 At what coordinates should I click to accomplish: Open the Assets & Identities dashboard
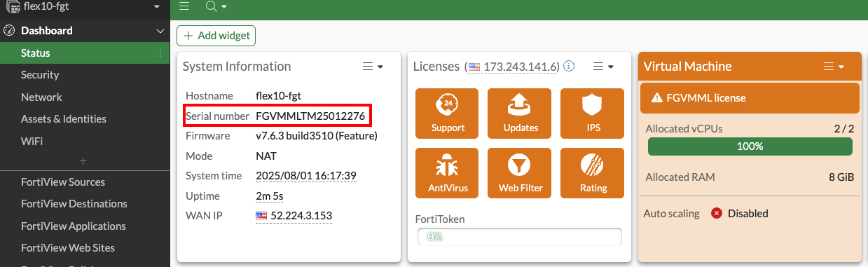click(85, 119)
